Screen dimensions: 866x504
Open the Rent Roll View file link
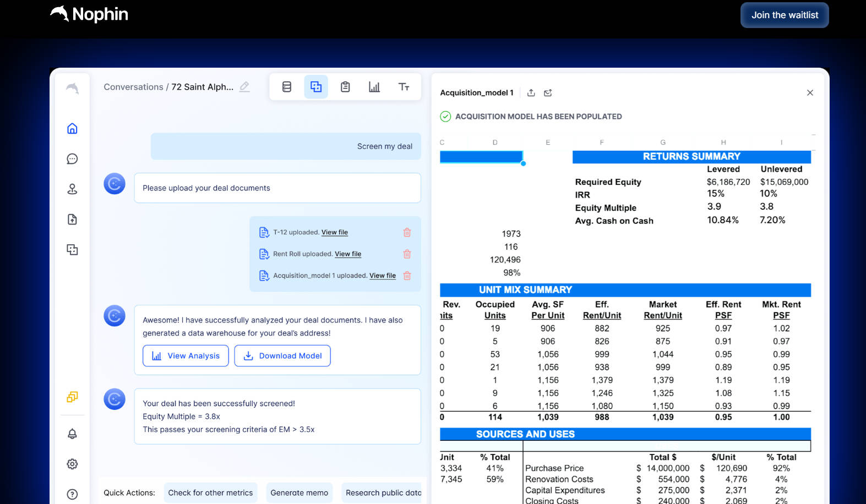348,254
